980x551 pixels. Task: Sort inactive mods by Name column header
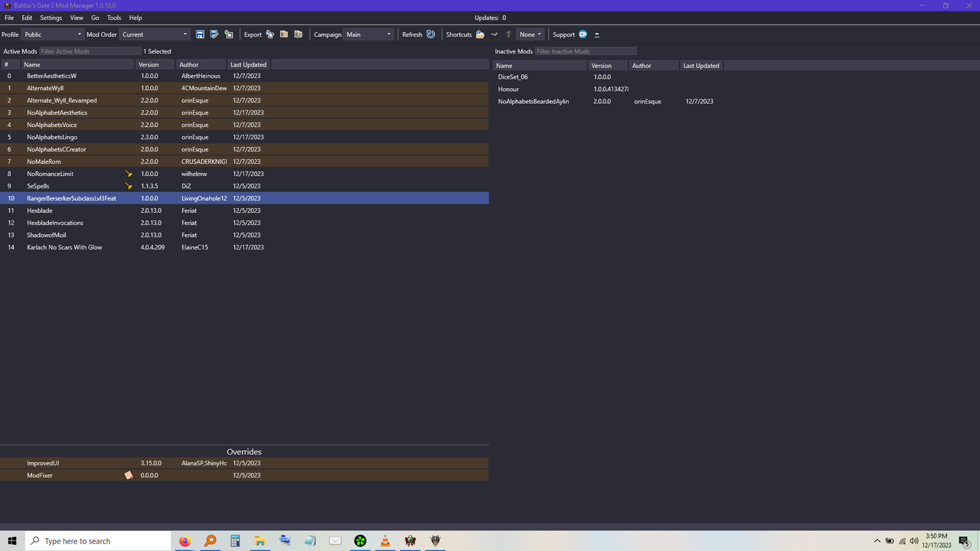540,66
